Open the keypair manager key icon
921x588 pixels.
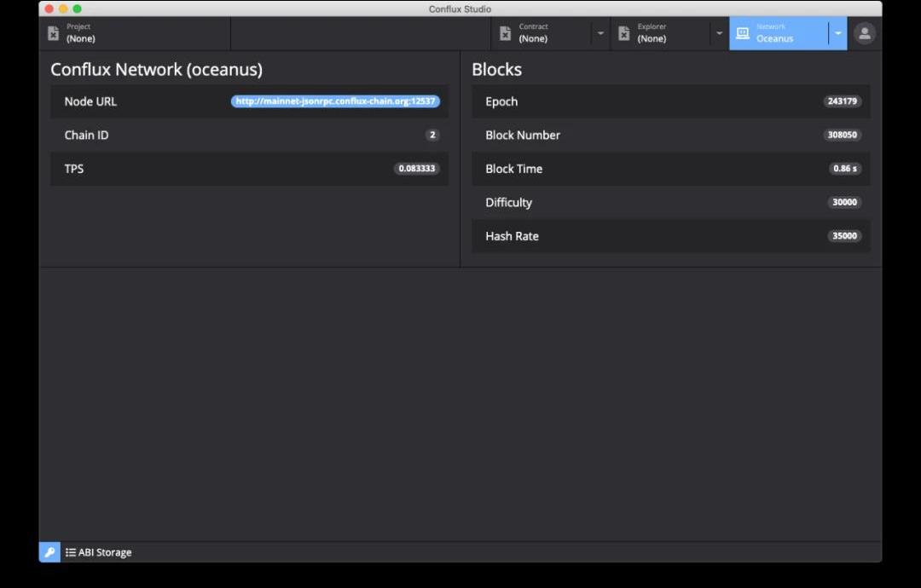(x=50, y=552)
